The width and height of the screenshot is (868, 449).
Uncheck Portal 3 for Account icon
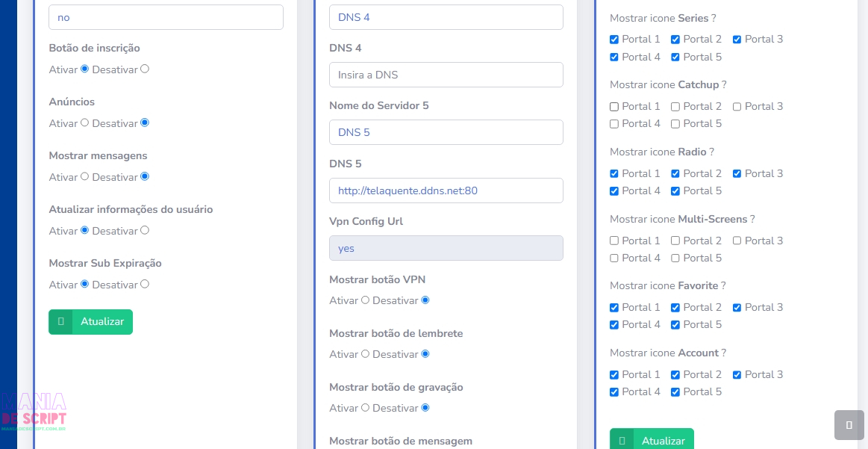point(737,375)
